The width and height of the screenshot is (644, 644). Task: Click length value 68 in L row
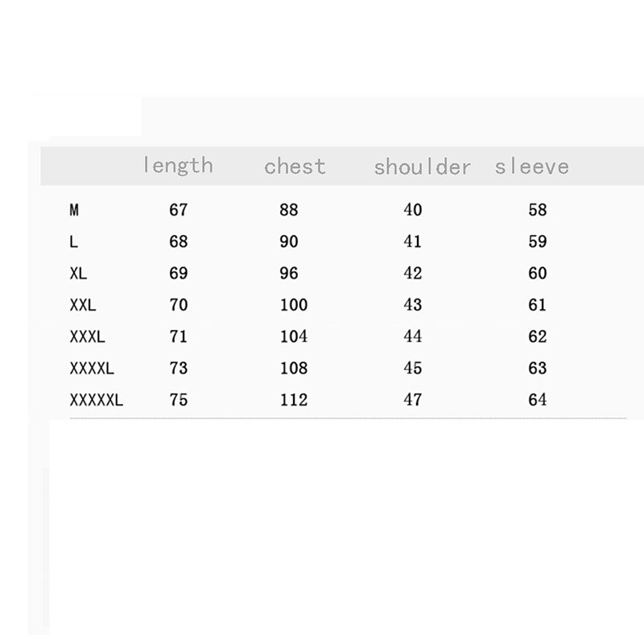point(179,242)
